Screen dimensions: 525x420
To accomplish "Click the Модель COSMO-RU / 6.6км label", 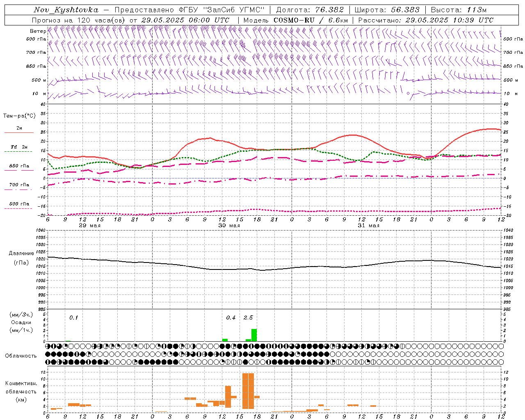I will 296,20.
